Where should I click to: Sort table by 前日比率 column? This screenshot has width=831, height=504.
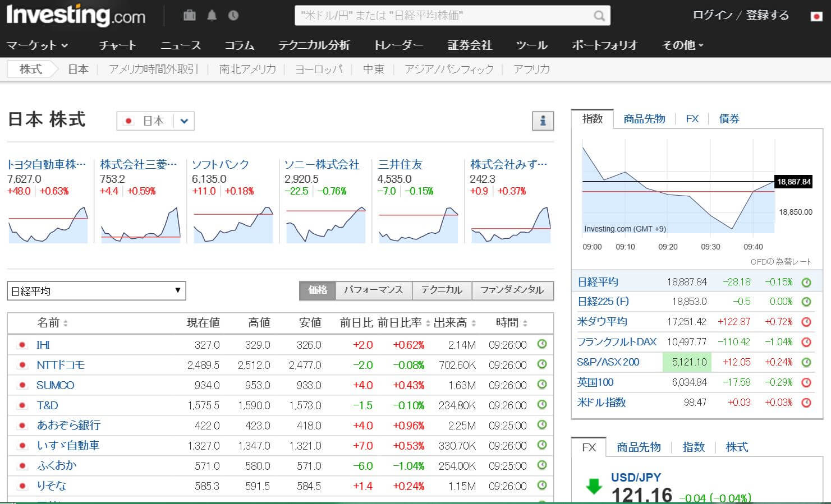point(403,323)
